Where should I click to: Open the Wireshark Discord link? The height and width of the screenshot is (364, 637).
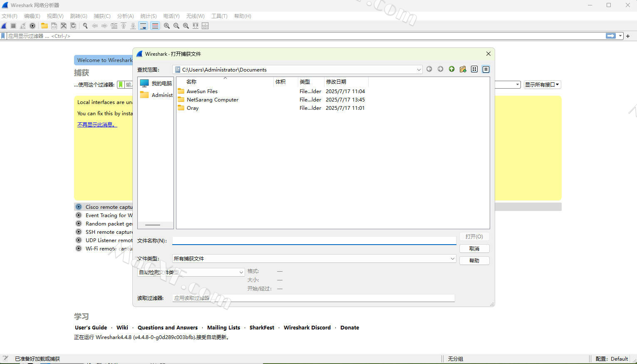pos(307,327)
